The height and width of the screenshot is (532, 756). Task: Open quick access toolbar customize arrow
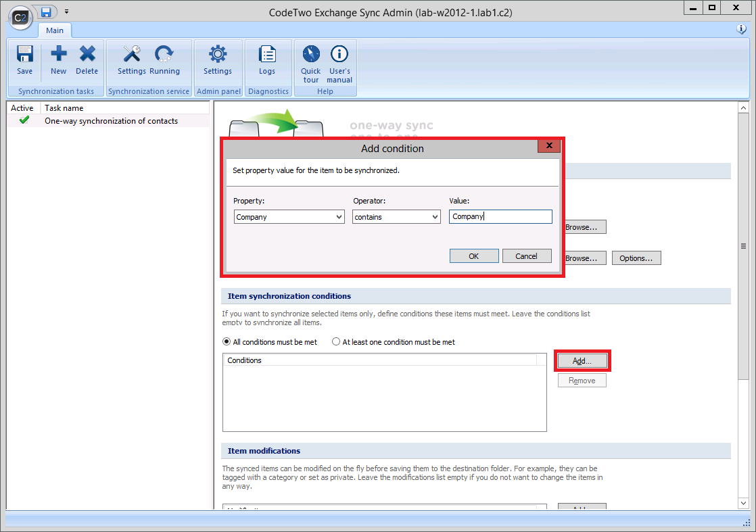point(66,11)
